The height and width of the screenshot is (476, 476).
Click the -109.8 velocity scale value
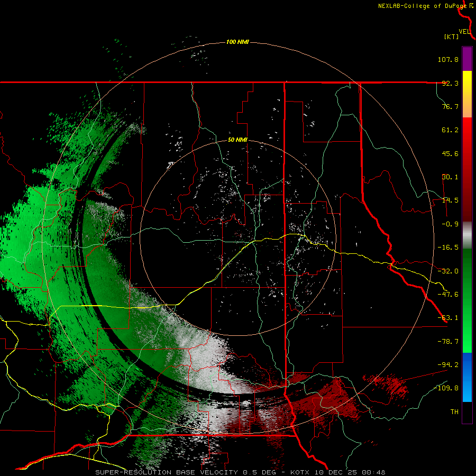[x=446, y=388]
